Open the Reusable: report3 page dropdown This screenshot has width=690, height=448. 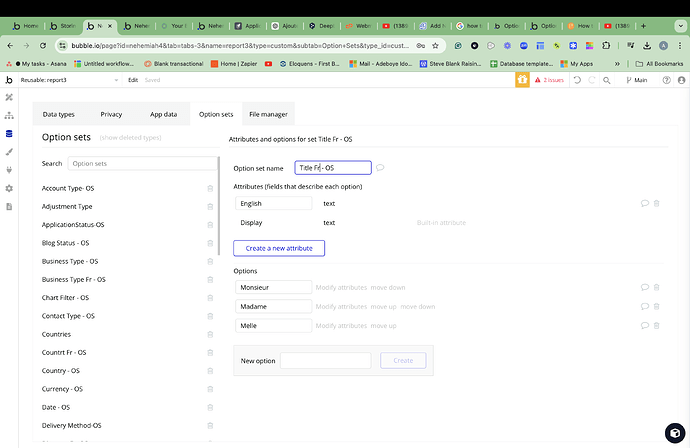tap(70, 80)
